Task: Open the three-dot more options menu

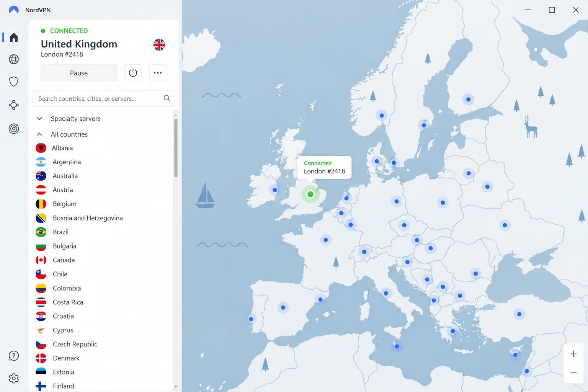Action: (x=158, y=73)
